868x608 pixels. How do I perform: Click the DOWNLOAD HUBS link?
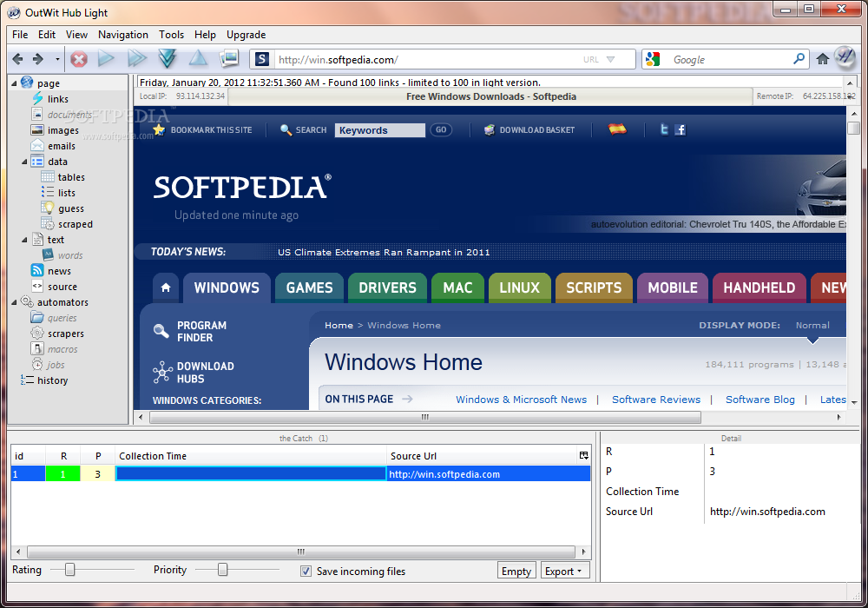194,372
